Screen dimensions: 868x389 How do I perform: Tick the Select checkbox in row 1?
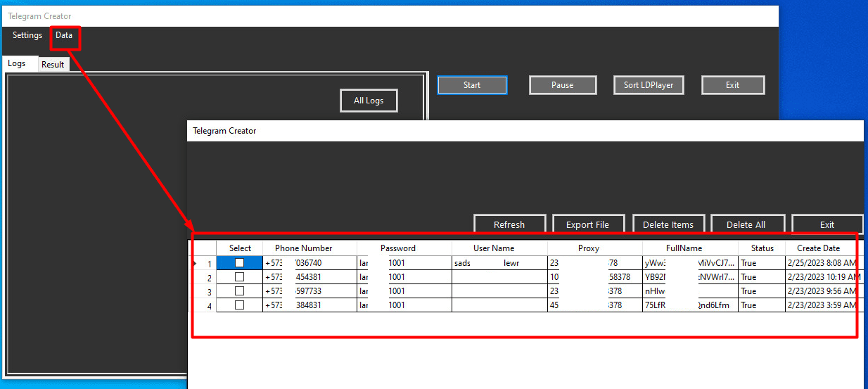[x=239, y=262]
